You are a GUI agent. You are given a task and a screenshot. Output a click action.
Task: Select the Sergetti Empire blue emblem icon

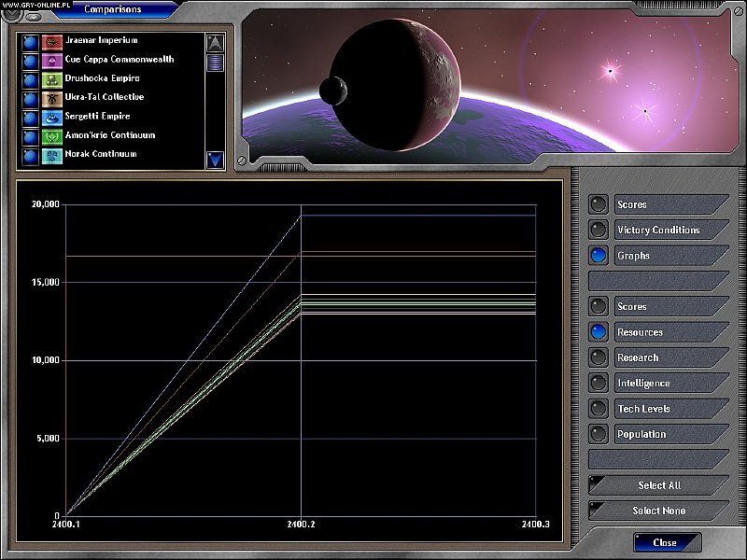[52, 117]
